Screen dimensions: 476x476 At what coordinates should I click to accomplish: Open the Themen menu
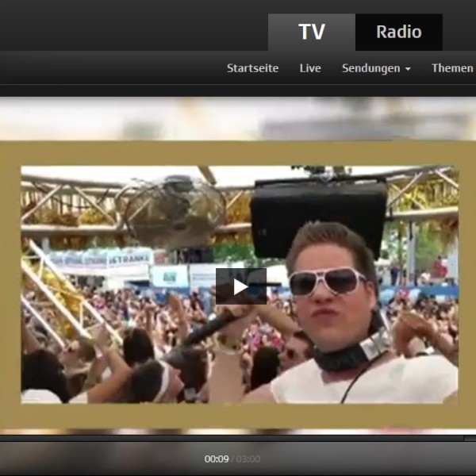452,68
